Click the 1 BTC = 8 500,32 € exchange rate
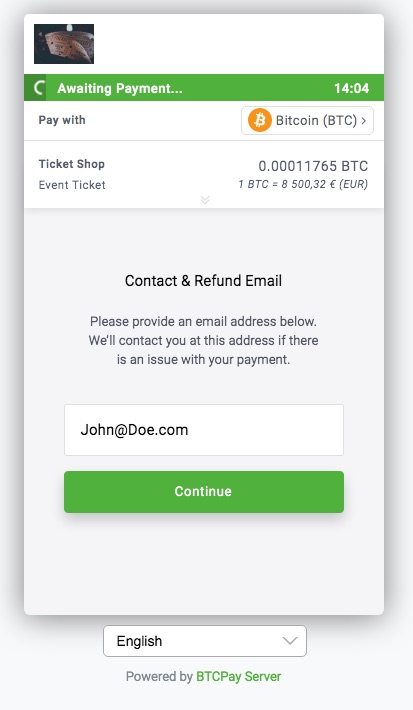Image resolution: width=413 pixels, height=710 pixels. 303,184
